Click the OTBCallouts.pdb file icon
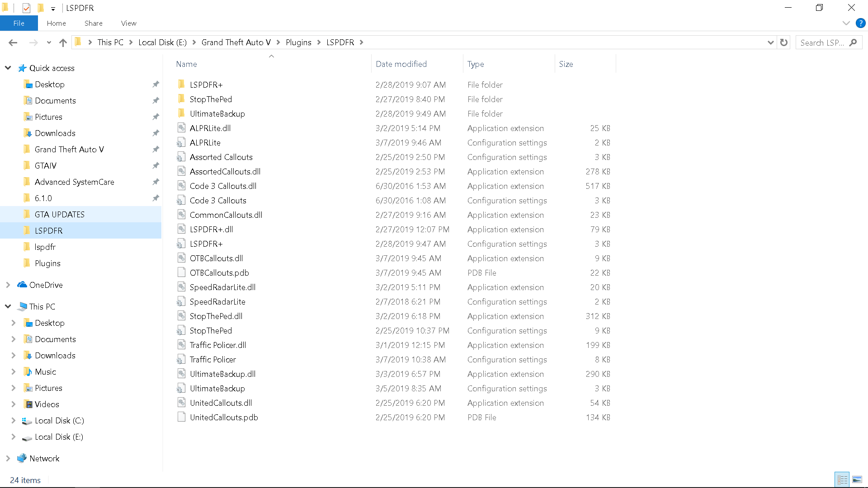868x488 pixels. [x=181, y=272]
